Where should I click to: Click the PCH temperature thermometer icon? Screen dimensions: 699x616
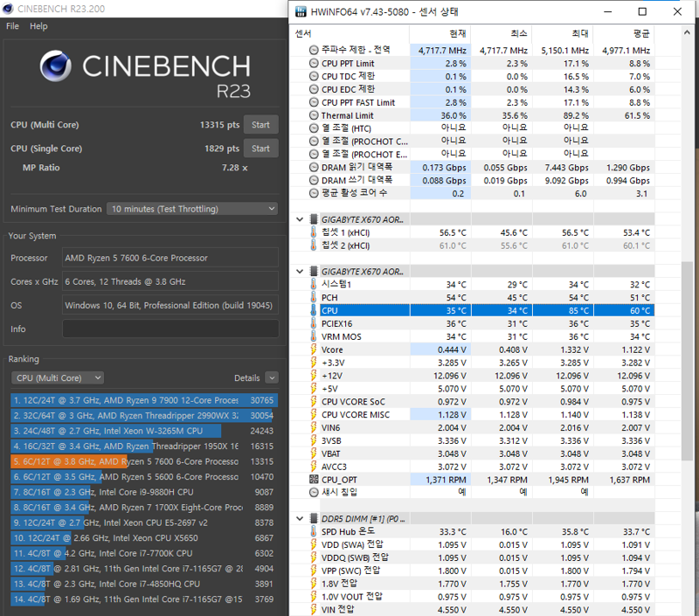tap(314, 297)
